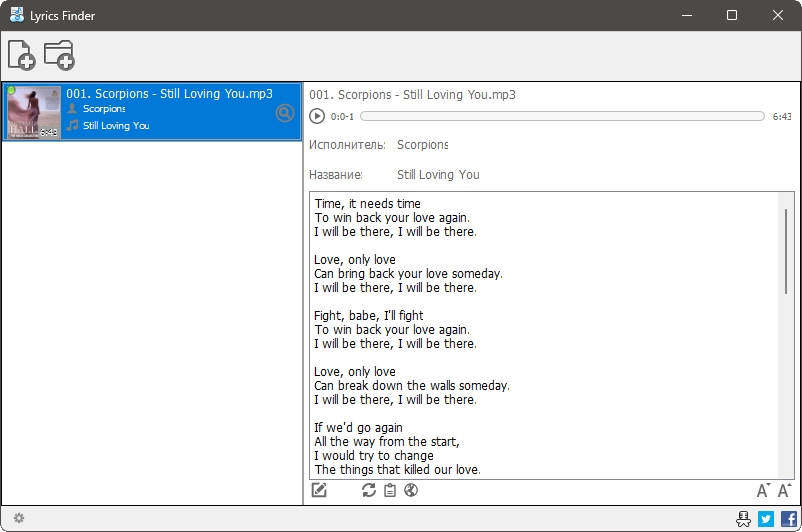Click the Twitter icon
This screenshot has width=802, height=532.
click(766, 519)
